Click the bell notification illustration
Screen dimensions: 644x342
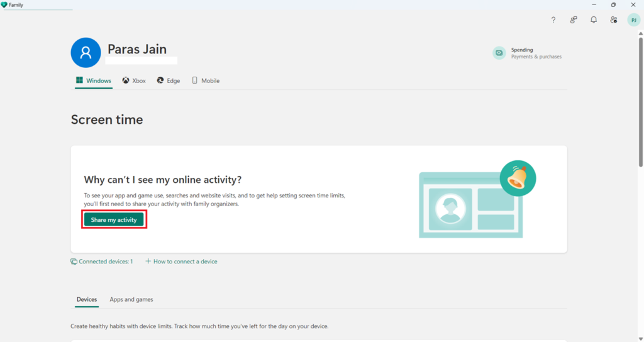click(518, 178)
